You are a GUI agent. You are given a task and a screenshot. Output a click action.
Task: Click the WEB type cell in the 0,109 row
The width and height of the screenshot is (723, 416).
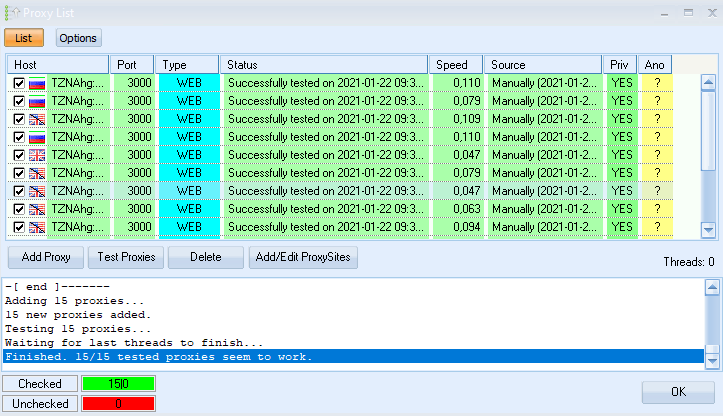[189, 119]
